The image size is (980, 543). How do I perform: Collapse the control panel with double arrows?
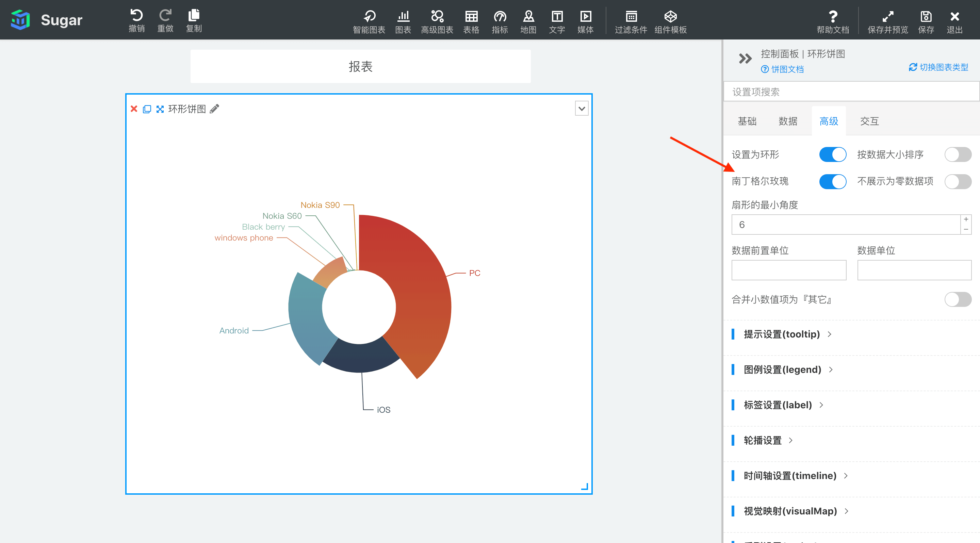point(745,58)
